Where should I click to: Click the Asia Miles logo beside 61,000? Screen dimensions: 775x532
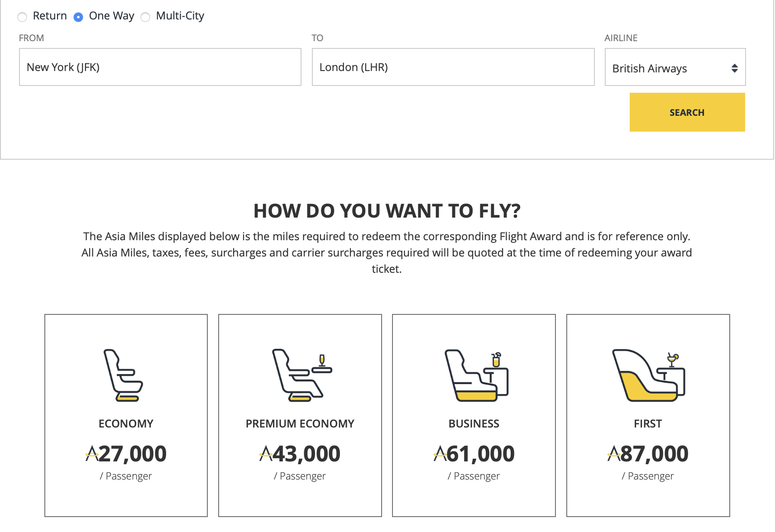pos(439,454)
